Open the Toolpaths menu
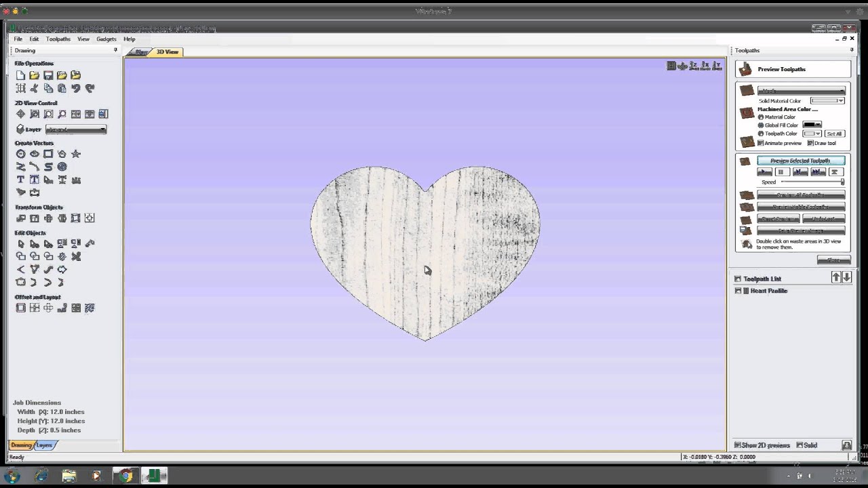Screen dimensions: 868x488 (58, 39)
